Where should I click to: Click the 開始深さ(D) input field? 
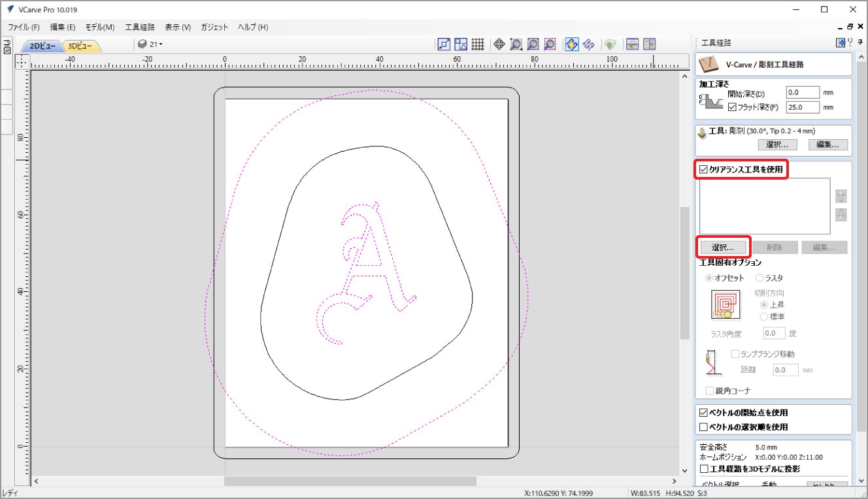coord(803,93)
